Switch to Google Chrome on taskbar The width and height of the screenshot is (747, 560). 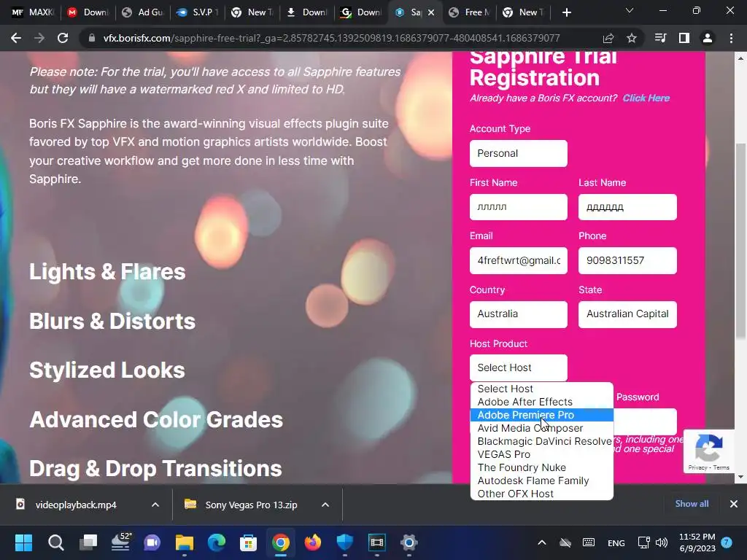(281, 542)
